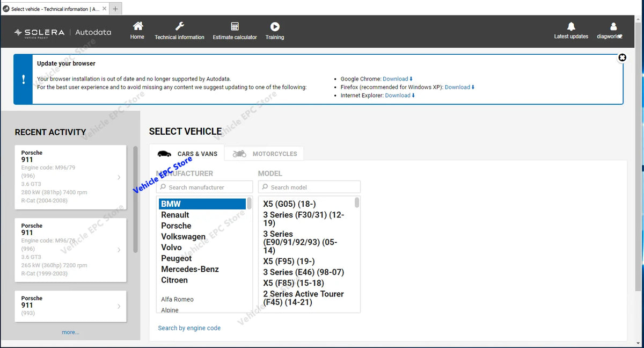Choose model 3 Series (F30/31) (12-19)
644x348 pixels.
(304, 219)
